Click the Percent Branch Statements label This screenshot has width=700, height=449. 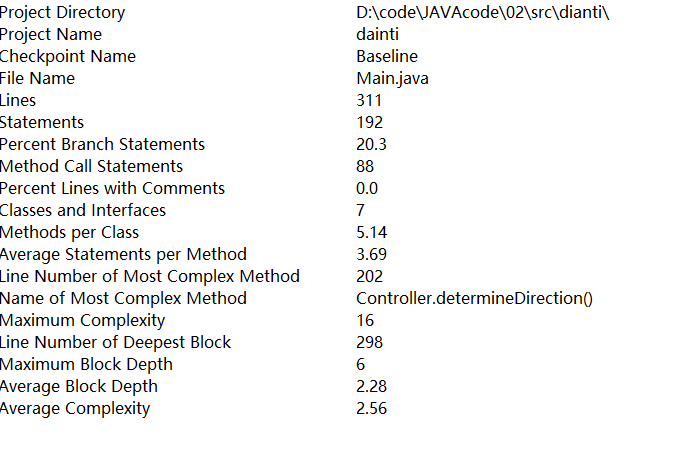(102, 144)
